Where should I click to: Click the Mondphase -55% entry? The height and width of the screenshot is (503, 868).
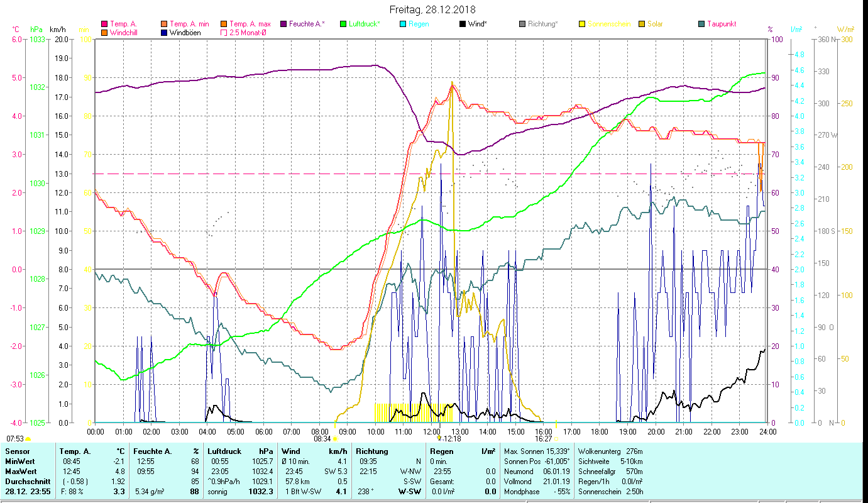[x=537, y=492]
